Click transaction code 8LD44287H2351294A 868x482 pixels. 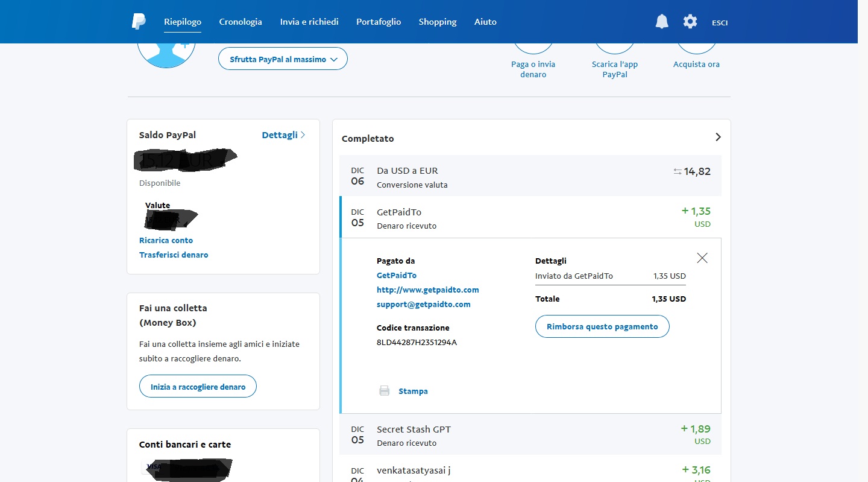[417, 342]
